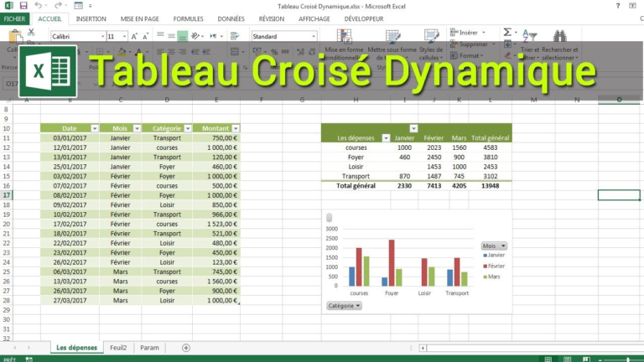Screen dimensions: 644x362
Task: Open the FICHIER tab
Action: (x=14, y=19)
